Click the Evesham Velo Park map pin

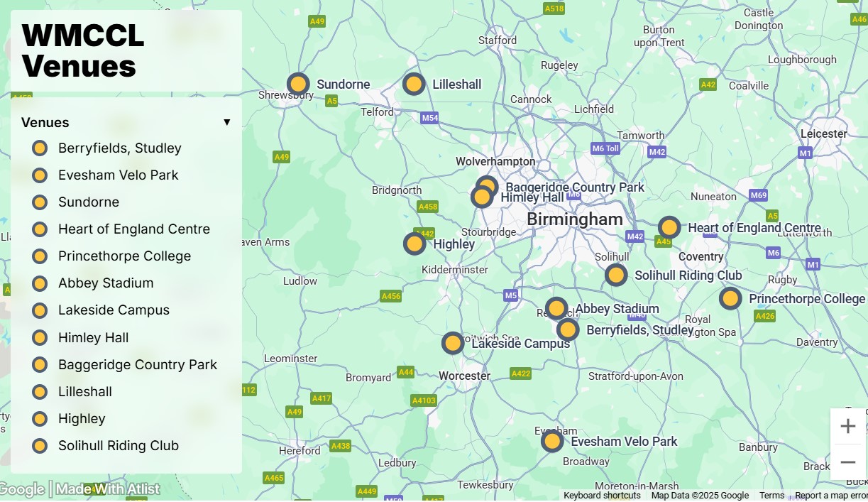(552, 442)
